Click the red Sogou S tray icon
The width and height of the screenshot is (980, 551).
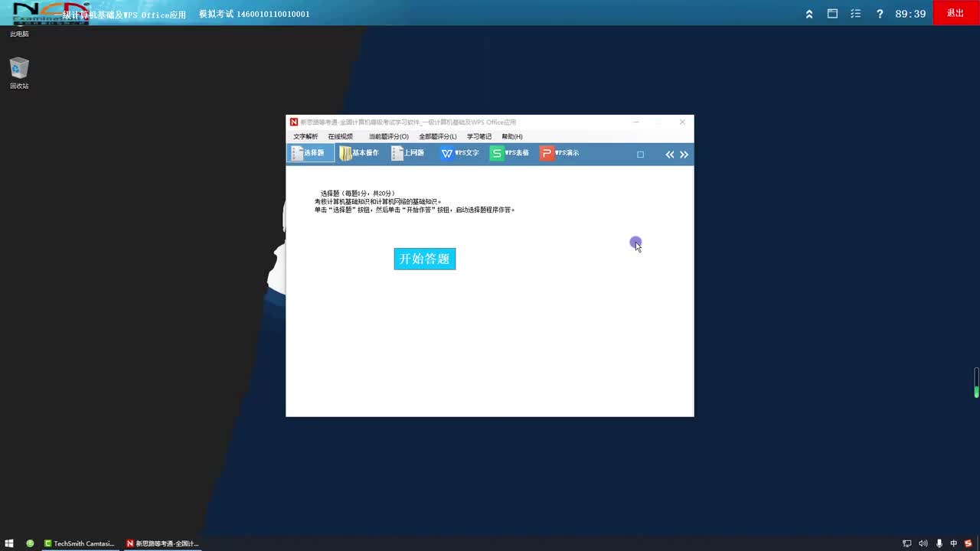[x=969, y=543]
